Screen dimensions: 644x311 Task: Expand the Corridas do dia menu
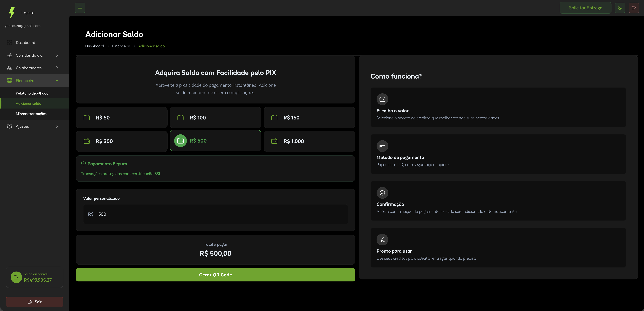point(35,55)
